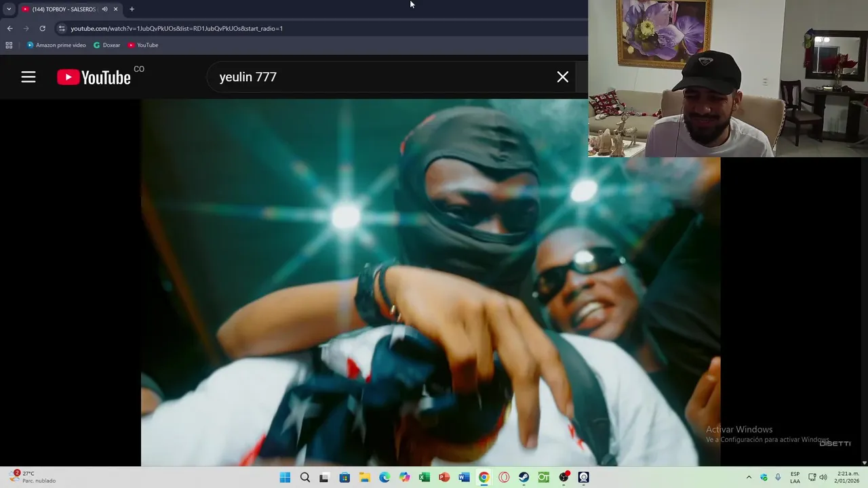This screenshot has height=488, width=868.
Task: Open the YouTube bookmark in the bookmarks bar
Action: click(x=143, y=45)
